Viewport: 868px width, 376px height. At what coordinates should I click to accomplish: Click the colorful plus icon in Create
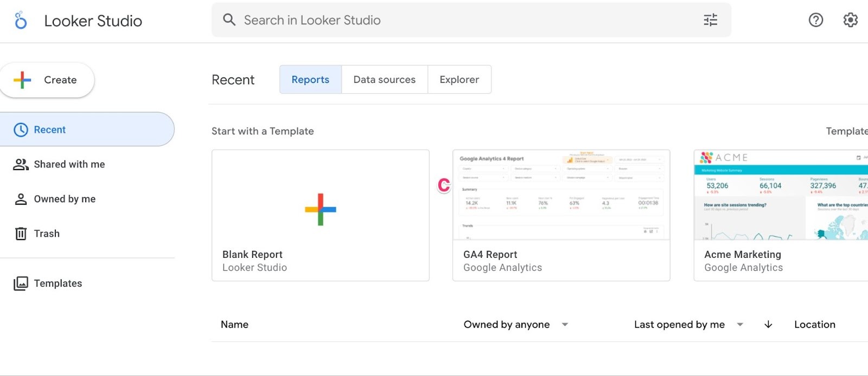(22, 80)
